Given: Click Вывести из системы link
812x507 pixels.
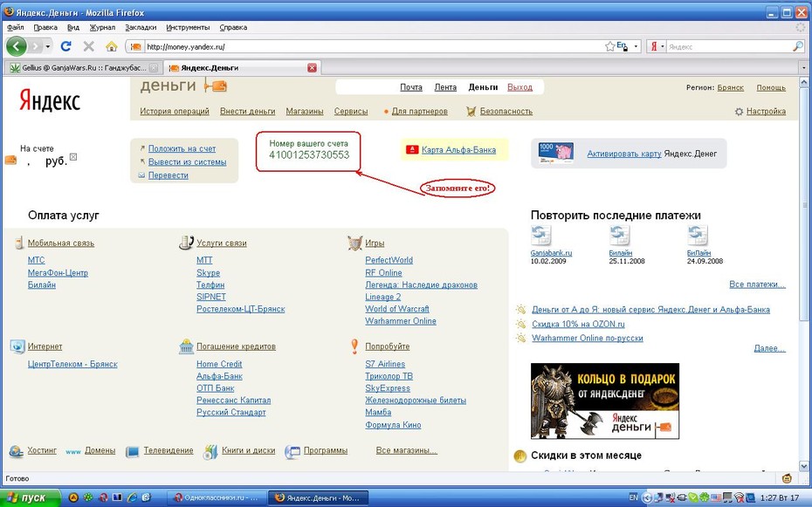Looking at the screenshot, I should coord(187,162).
